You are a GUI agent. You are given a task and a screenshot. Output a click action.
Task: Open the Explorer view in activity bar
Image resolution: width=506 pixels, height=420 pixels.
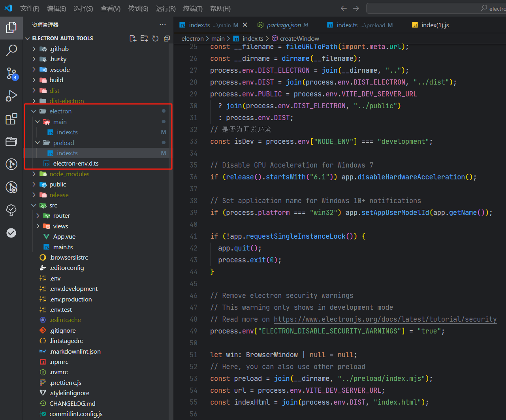click(11, 27)
